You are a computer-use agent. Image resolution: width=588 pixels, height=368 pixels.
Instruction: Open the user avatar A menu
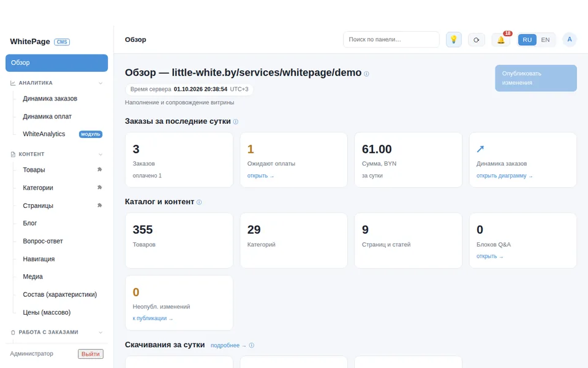(569, 39)
